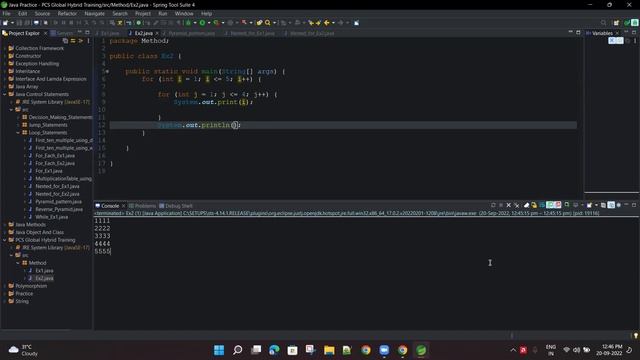Select Pyramid_pattern.java in Project Explorer
The image size is (640, 360).
(x=58, y=202)
